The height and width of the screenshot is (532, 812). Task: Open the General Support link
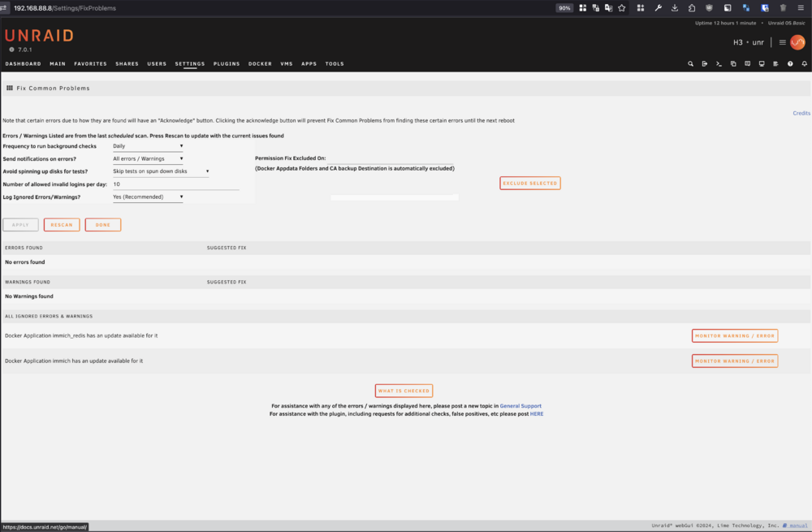pyautogui.click(x=520, y=406)
